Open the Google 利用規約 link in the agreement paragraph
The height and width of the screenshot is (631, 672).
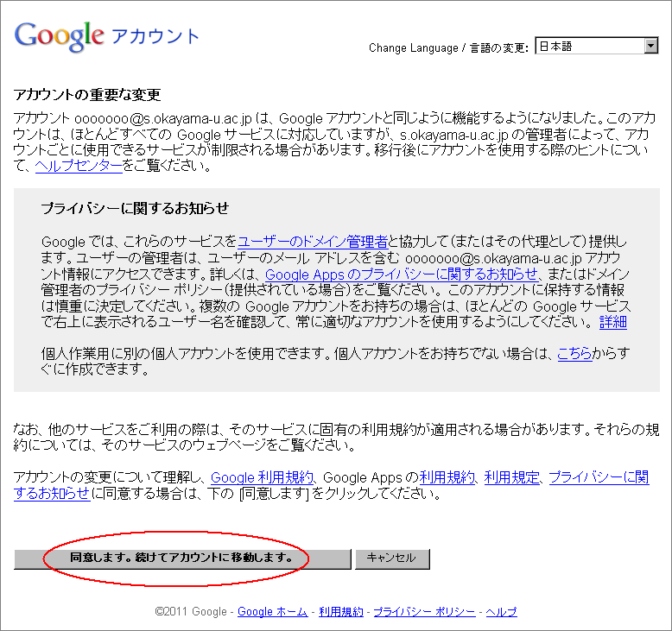click(262, 477)
